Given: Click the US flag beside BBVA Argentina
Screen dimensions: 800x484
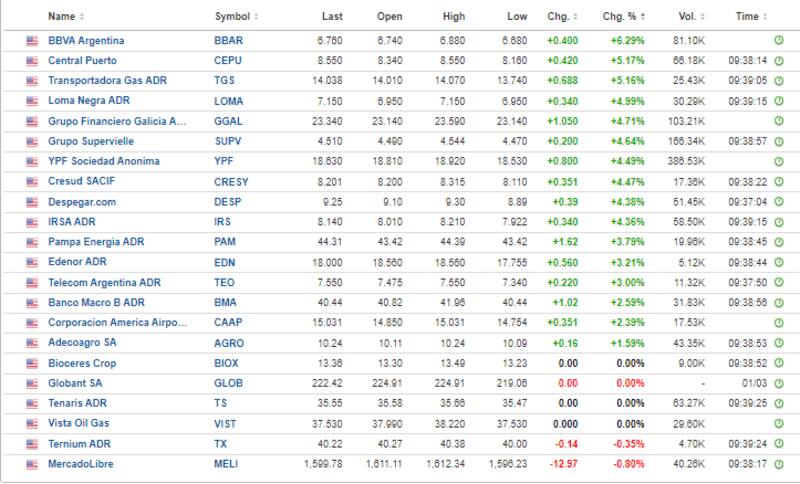Looking at the screenshot, I should pyautogui.click(x=32, y=40).
